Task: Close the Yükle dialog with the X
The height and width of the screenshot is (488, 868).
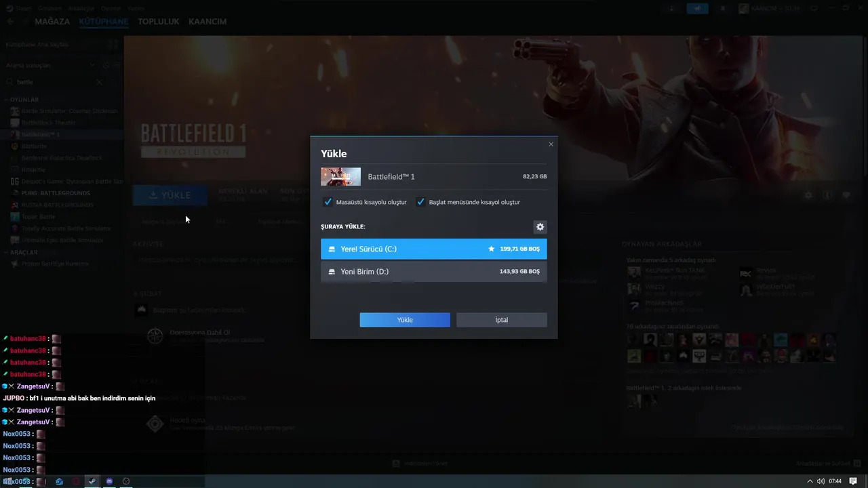Action: [x=551, y=144]
